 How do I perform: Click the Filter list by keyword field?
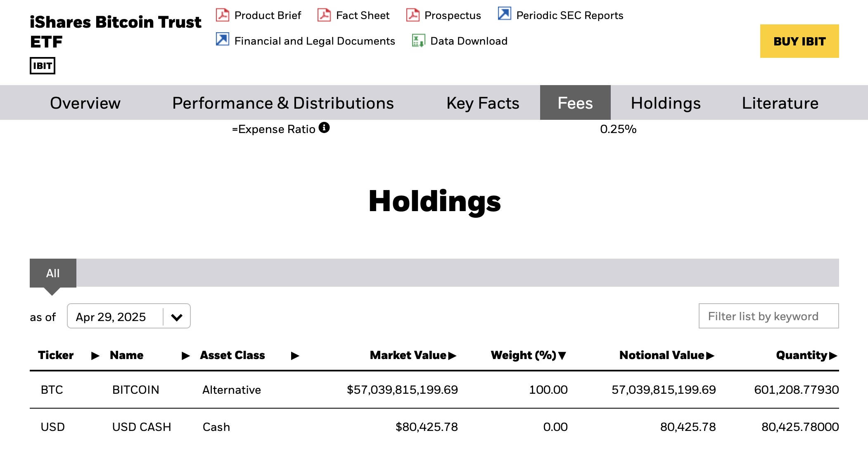(768, 316)
